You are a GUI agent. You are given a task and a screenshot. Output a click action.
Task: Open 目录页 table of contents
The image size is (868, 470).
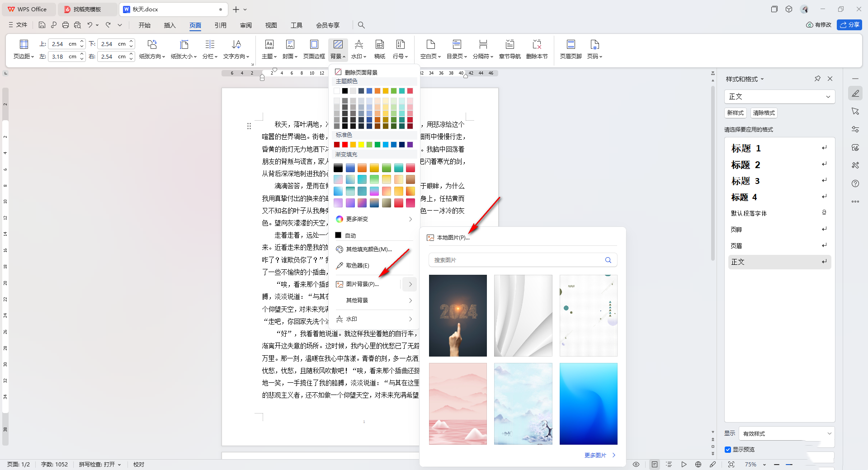pos(457,49)
